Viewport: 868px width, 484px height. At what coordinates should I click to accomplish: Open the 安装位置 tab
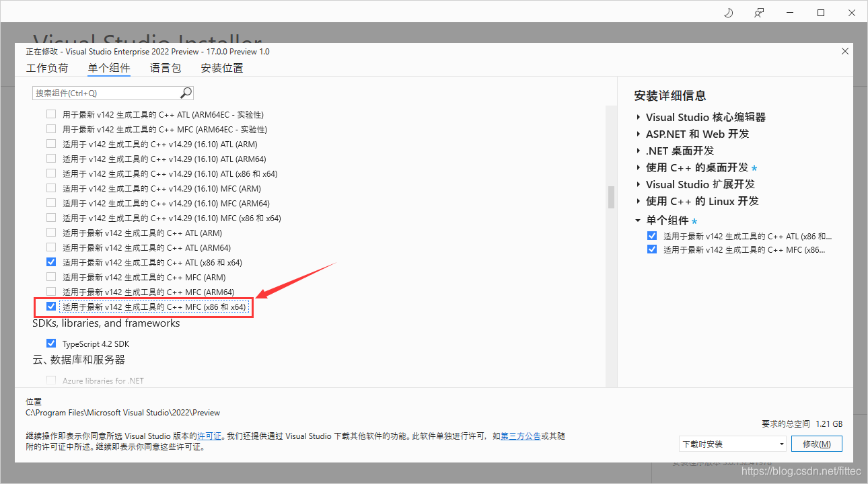tap(222, 68)
